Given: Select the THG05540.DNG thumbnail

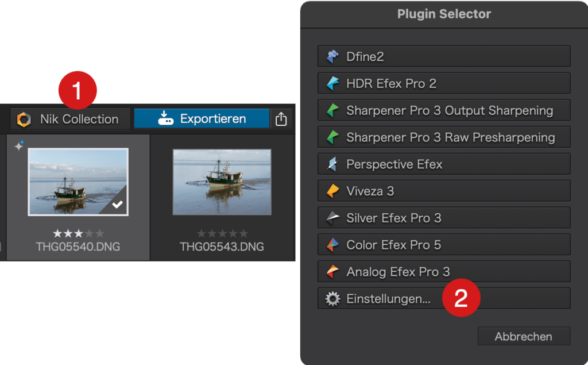Looking at the screenshot, I should pos(78,182).
